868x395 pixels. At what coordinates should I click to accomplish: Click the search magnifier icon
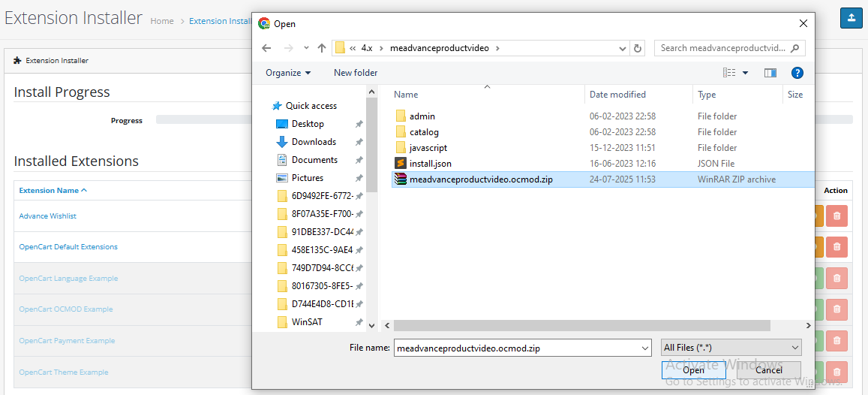click(x=795, y=47)
